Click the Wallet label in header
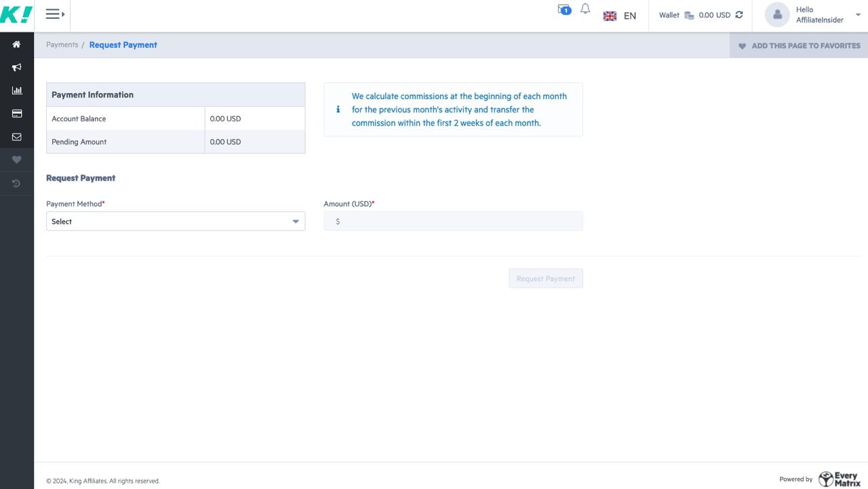 click(669, 15)
